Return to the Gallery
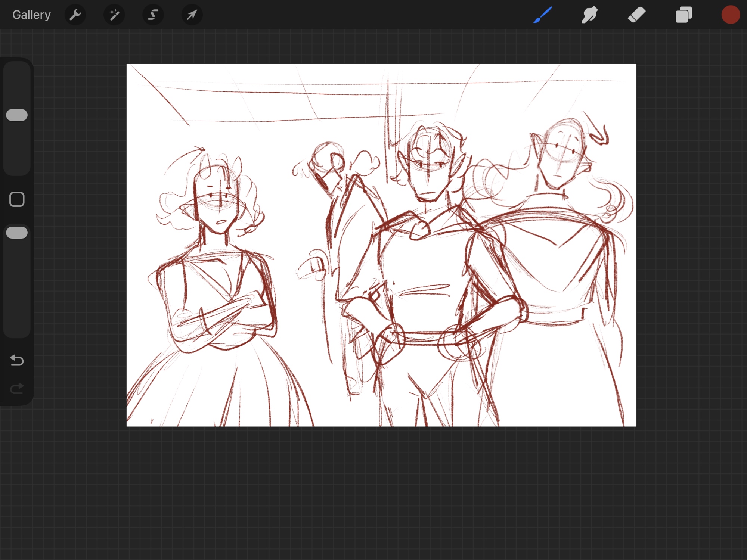Viewport: 747px width, 560px height. [31, 15]
